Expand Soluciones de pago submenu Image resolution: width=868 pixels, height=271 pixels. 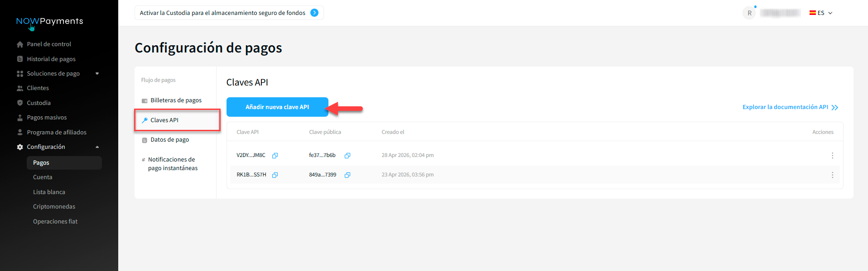(97, 74)
